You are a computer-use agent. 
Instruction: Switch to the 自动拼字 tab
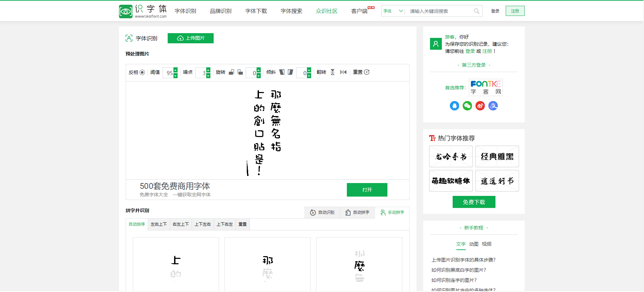point(357,212)
